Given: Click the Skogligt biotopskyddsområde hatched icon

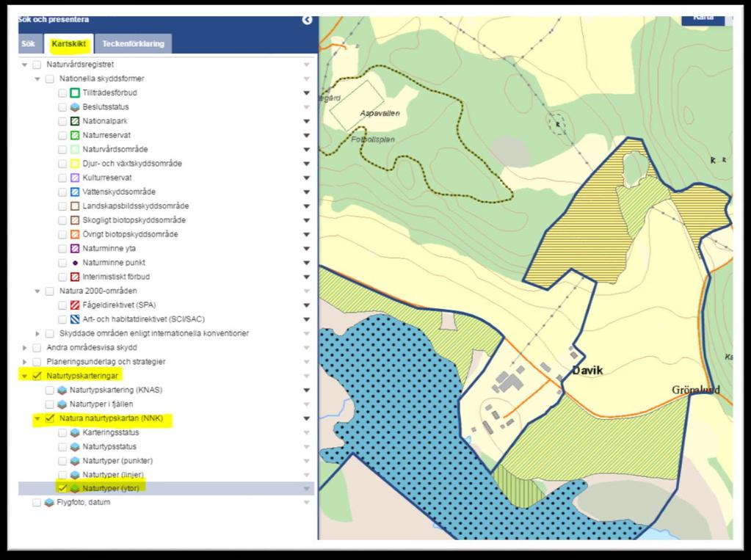Looking at the screenshot, I should 75,220.
